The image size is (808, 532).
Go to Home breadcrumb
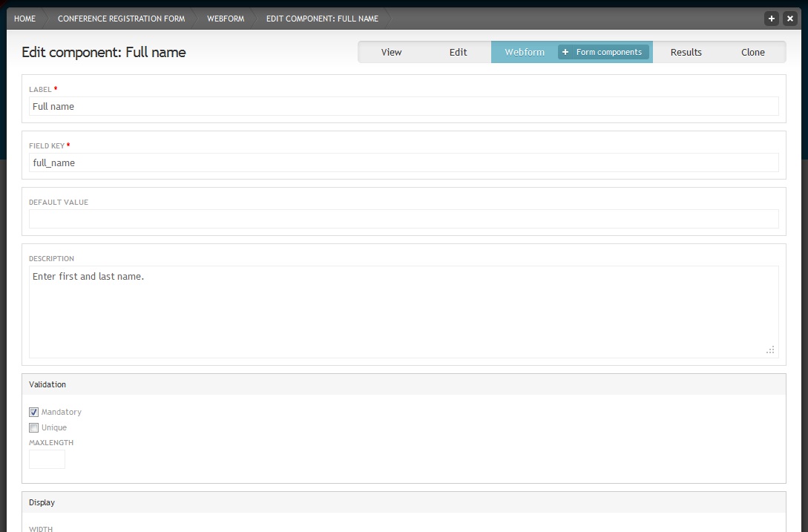24,19
